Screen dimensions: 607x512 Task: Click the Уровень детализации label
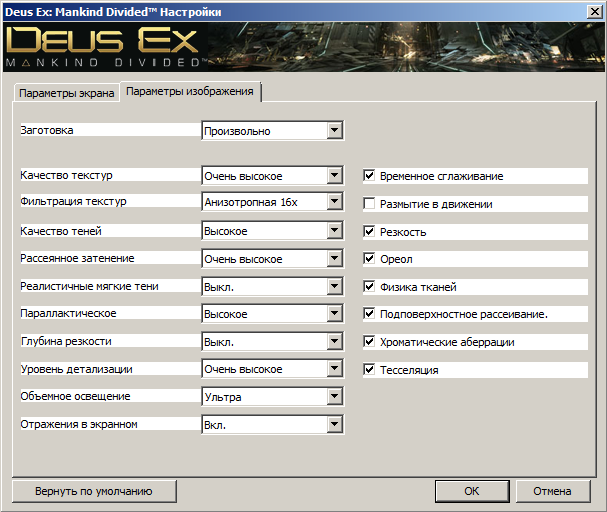[76, 369]
